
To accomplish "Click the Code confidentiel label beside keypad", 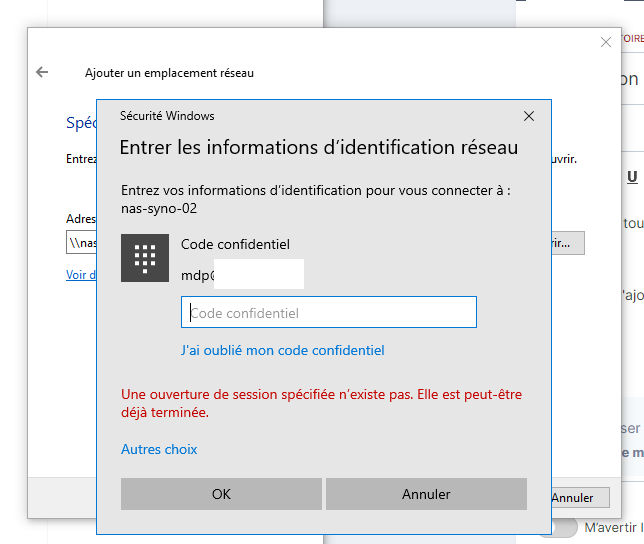I will click(235, 244).
